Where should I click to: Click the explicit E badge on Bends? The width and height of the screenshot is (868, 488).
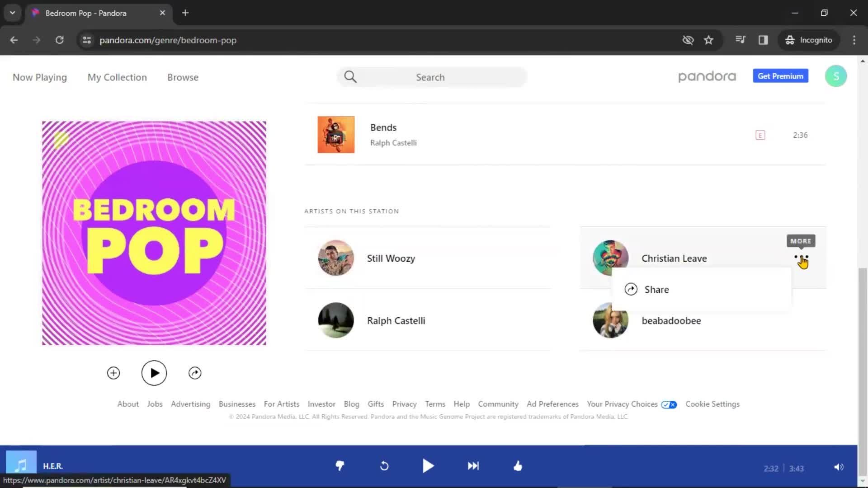[760, 135]
